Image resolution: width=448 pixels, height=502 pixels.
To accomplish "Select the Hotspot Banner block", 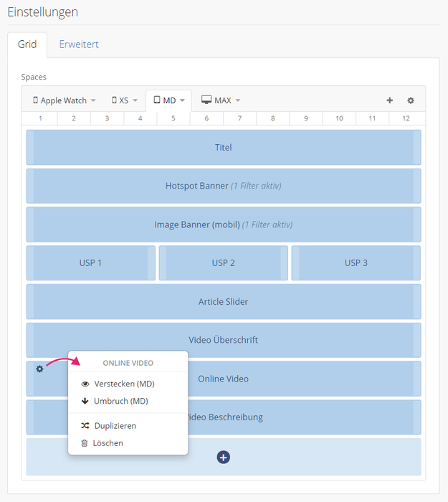I will 224,186.
